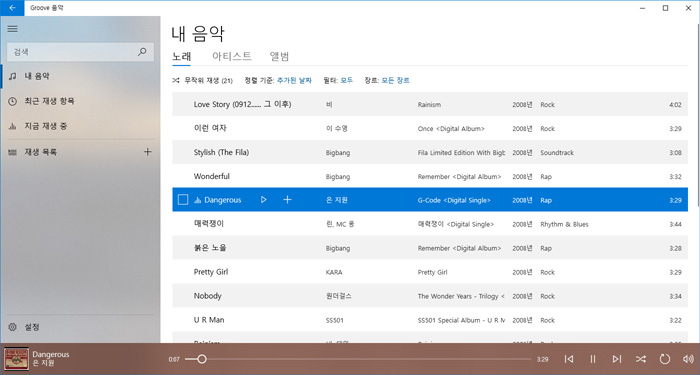700x375 pixels.
Task: Open the 정렬 기준 추가된 날짜 dropdown
Action: 294,81
